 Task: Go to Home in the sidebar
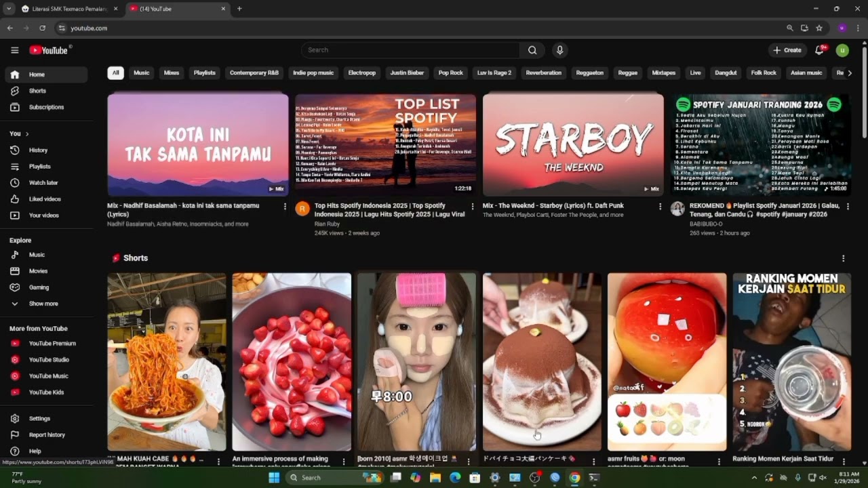(x=46, y=75)
